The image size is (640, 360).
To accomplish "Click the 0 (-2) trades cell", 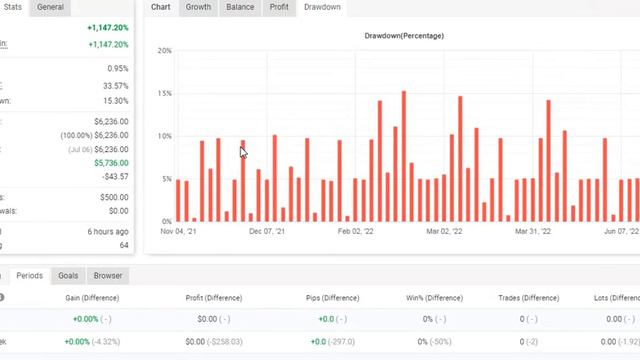I will pos(529,342).
